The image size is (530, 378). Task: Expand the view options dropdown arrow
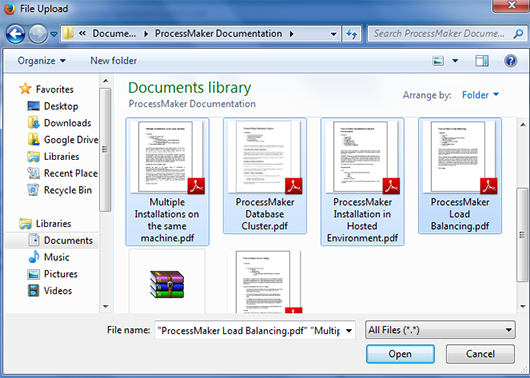point(455,61)
